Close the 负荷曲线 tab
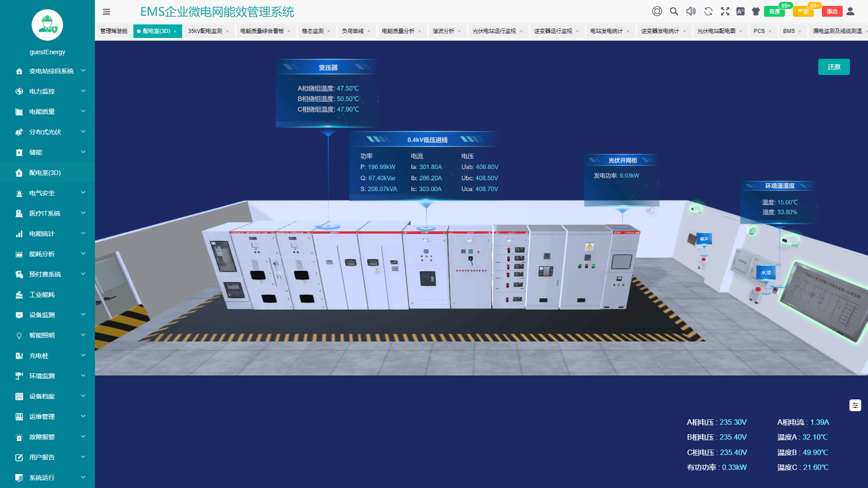This screenshot has height=488, width=868. (x=369, y=32)
